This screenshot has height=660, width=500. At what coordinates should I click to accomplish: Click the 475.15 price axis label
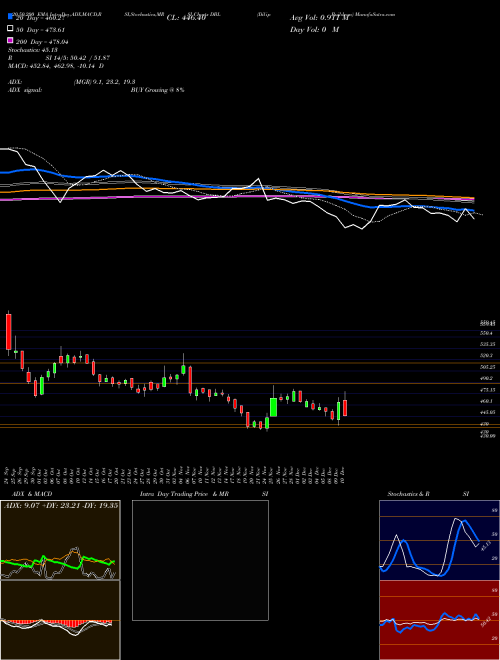point(488,390)
